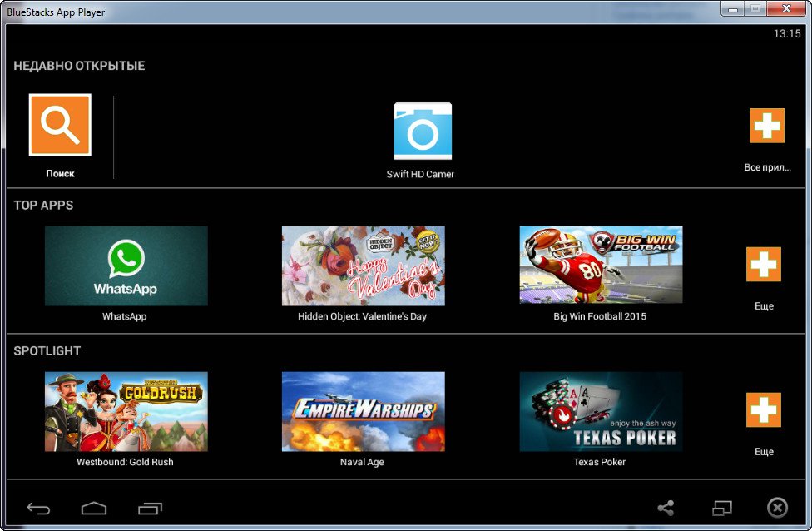Screen dimensions: 812x531
Task: Click the Еще label under Top Apps
Action: click(764, 306)
